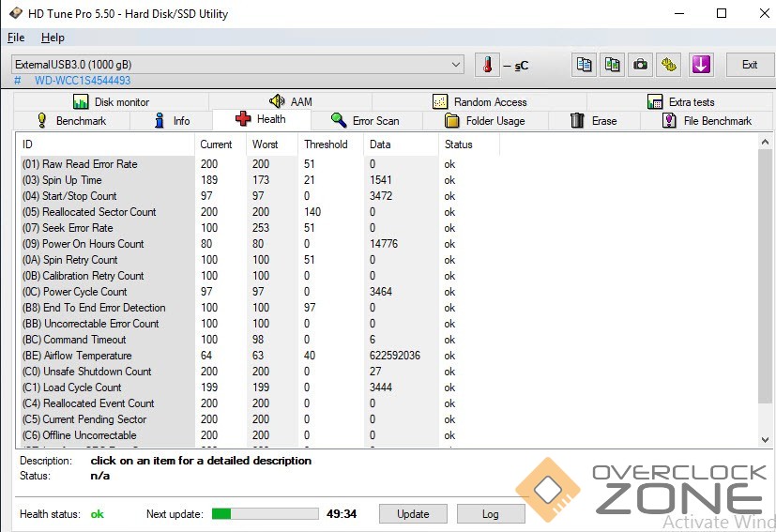Screen dimensions: 776x532
Task: Click the scrollbar up arrow
Action: (765, 142)
